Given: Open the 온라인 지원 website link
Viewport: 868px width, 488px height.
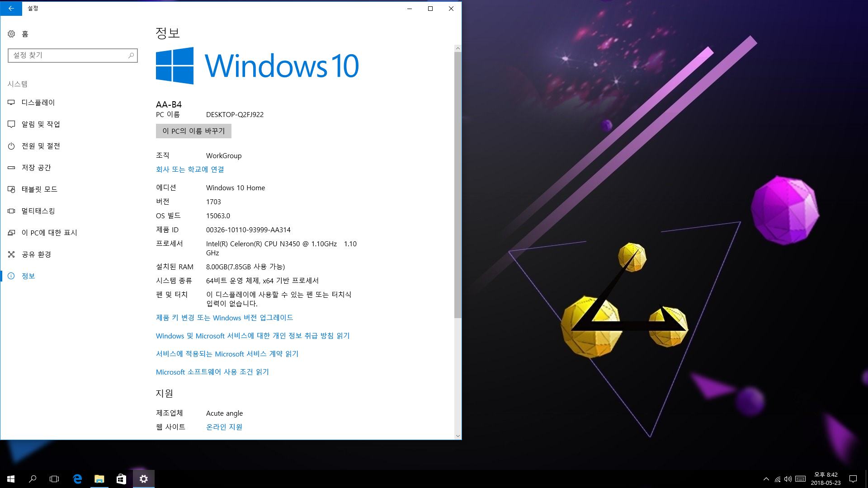Looking at the screenshot, I should click(224, 427).
